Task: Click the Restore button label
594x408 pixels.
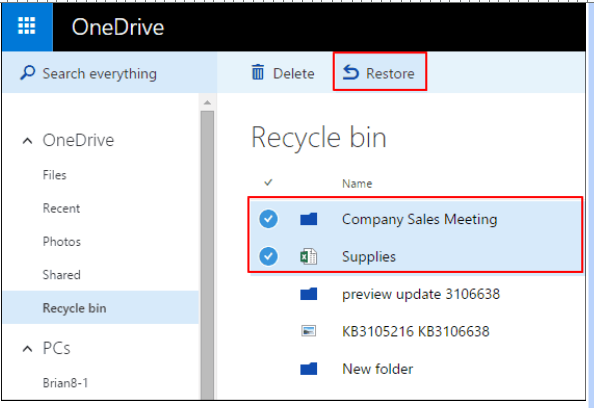Action: click(x=390, y=73)
